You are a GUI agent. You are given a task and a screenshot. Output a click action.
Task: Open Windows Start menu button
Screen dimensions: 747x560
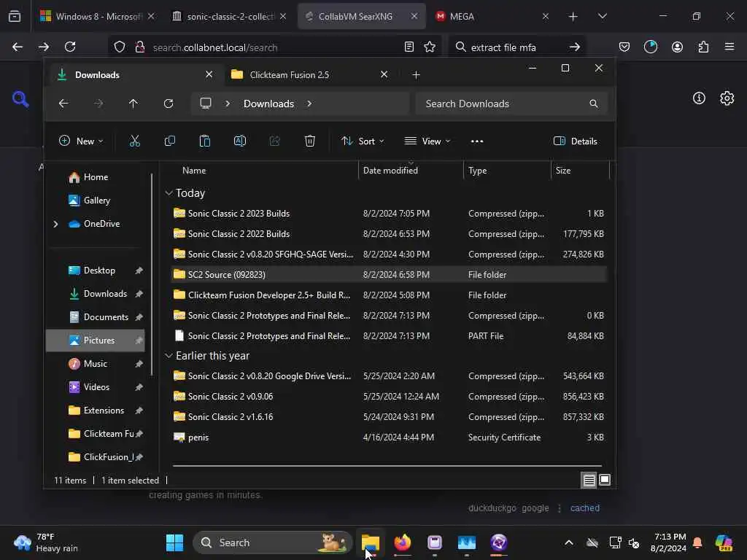[174, 542]
